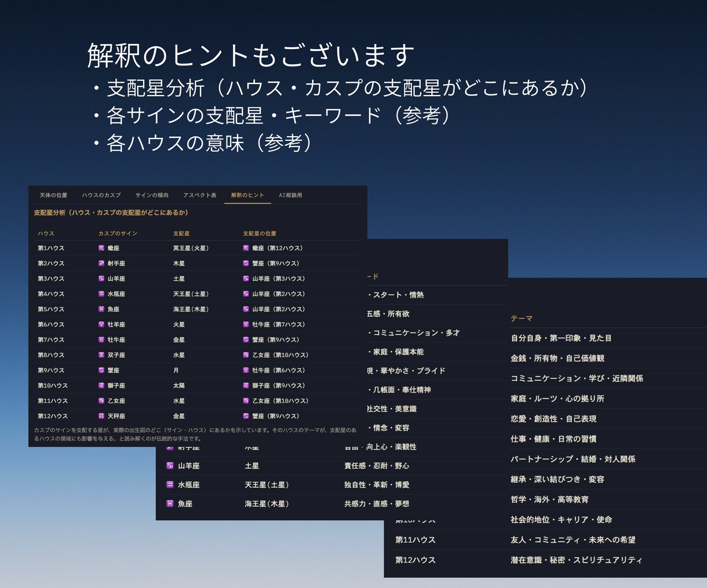Click Cancer icon in 第2ハウス ruler position cell
This screenshot has height=588, width=707.
[246, 264]
